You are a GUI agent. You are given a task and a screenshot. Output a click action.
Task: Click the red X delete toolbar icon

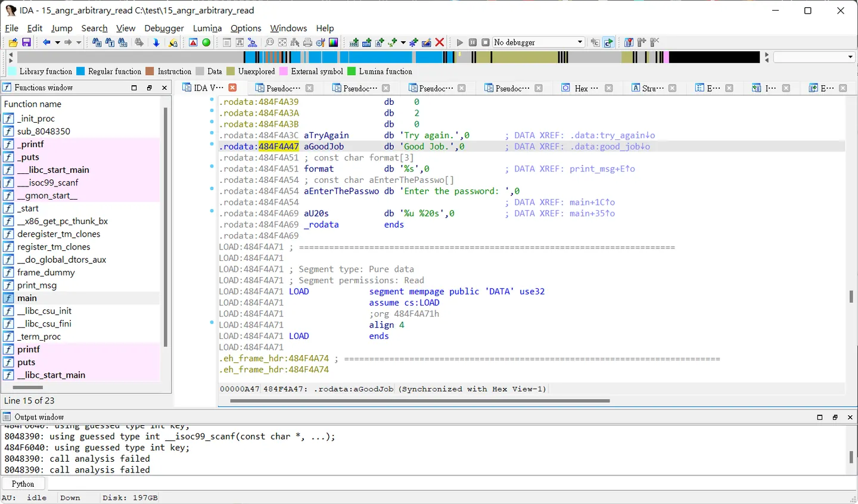pos(440,42)
